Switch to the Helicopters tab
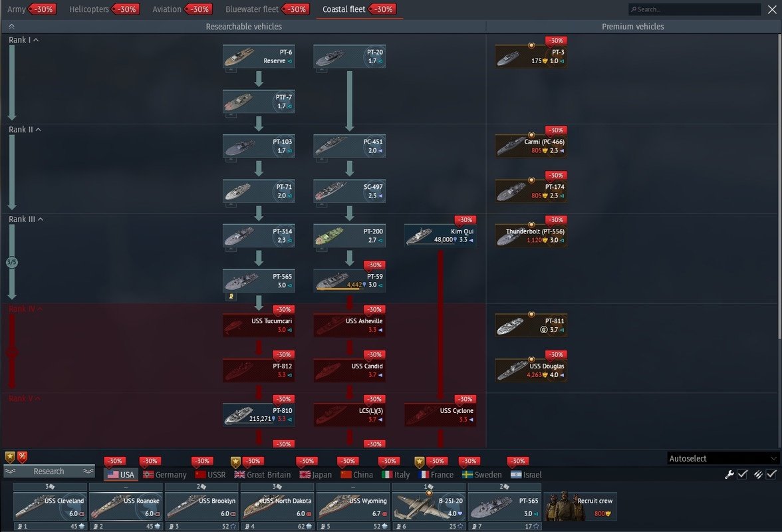This screenshot has width=782, height=532. [x=104, y=9]
